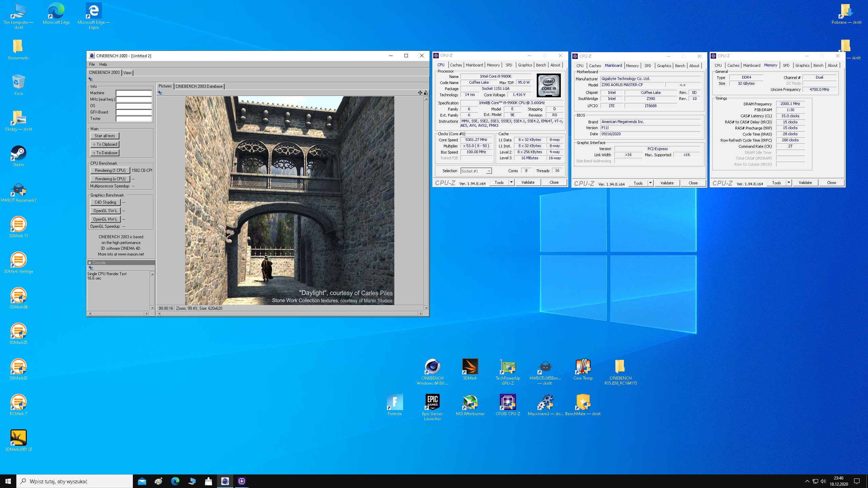Open Bench tab in CPU-Z Mainboard window
The image size is (868, 488).
[680, 66]
